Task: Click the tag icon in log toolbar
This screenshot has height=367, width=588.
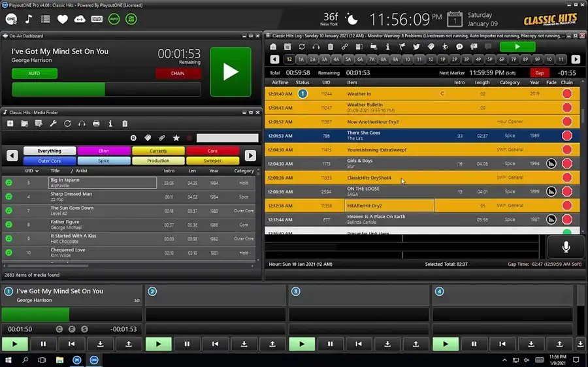Action: pyautogui.click(x=431, y=47)
